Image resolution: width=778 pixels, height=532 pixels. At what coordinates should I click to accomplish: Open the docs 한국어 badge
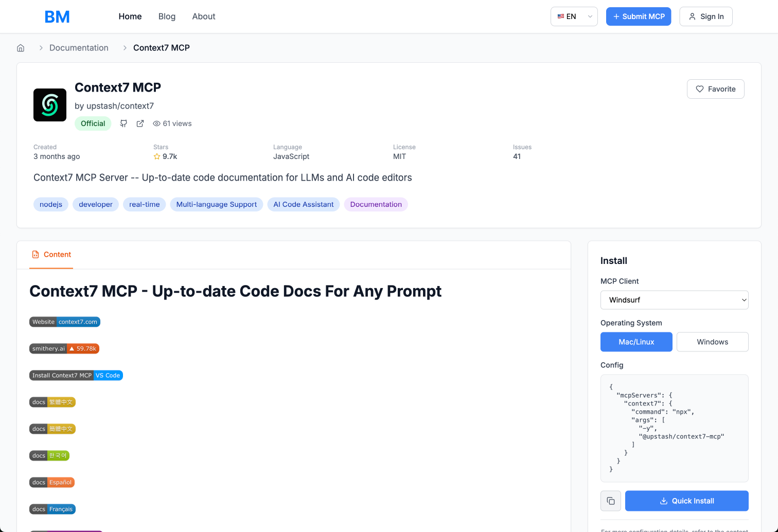[x=49, y=456]
